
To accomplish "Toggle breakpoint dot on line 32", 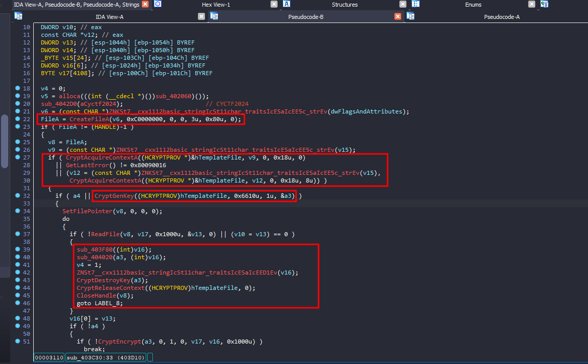I will (x=18, y=196).
